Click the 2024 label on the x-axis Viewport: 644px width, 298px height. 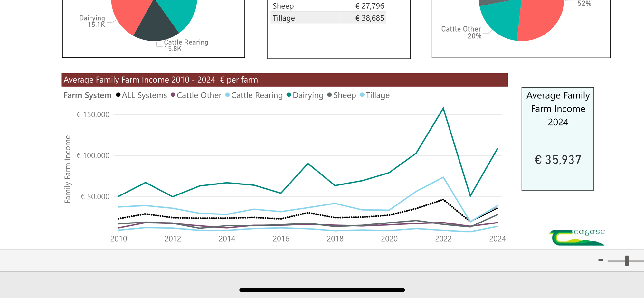(x=497, y=239)
